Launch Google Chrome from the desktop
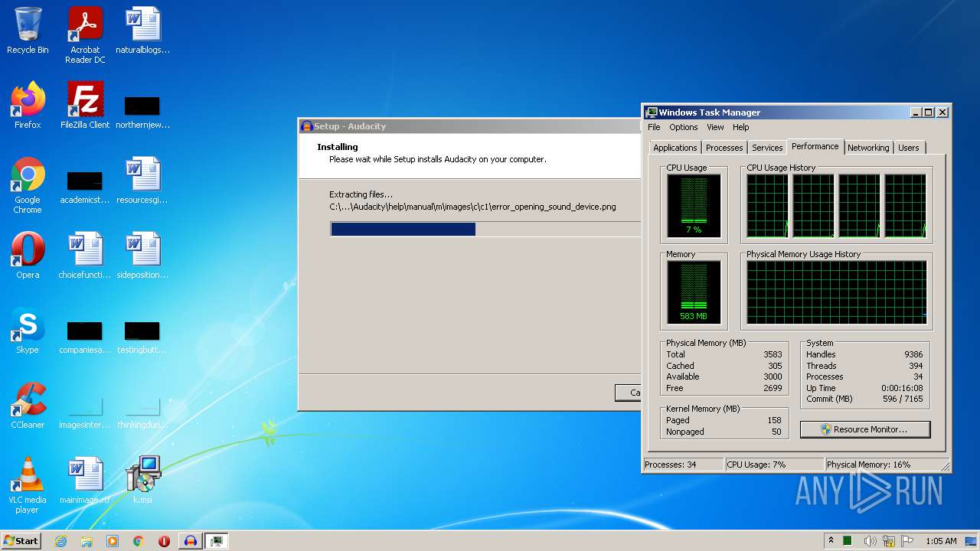The width and height of the screenshot is (980, 551). (28, 186)
